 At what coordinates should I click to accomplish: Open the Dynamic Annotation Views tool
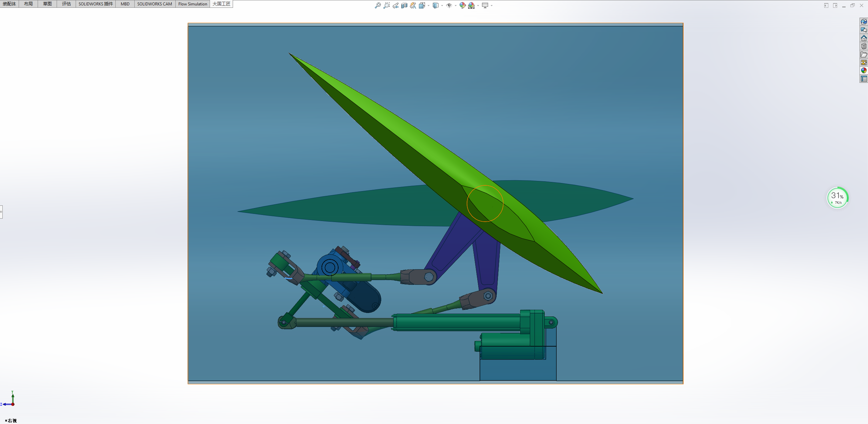413,5
